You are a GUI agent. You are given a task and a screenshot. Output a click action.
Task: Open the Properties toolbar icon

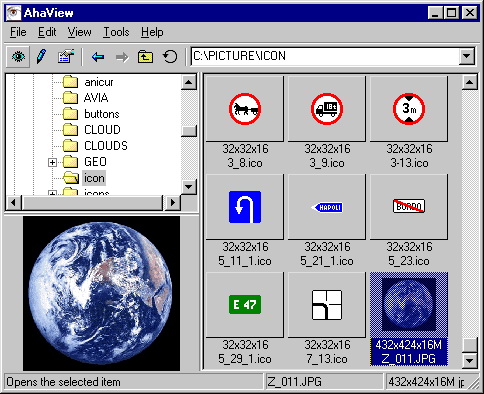pyautogui.click(x=66, y=57)
